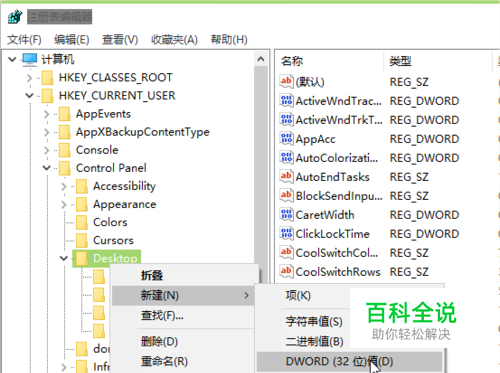This screenshot has width=500, height=373.
Task: Expand the Appearance key
Action: [x=64, y=204]
